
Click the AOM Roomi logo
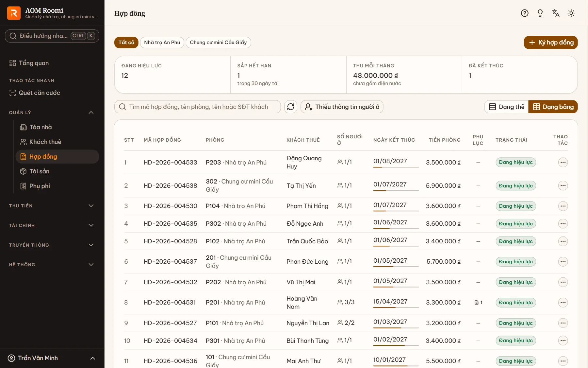click(x=14, y=13)
